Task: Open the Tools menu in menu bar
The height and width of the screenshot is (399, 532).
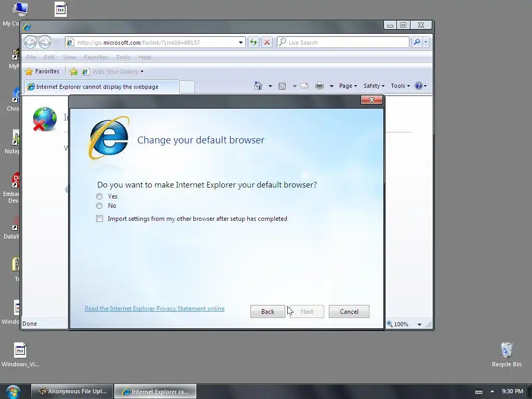Action: [x=123, y=57]
